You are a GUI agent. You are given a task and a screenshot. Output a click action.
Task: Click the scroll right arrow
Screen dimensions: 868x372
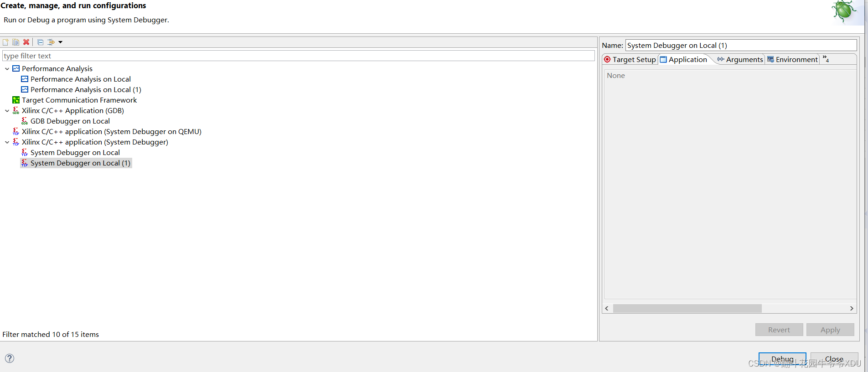coord(852,309)
